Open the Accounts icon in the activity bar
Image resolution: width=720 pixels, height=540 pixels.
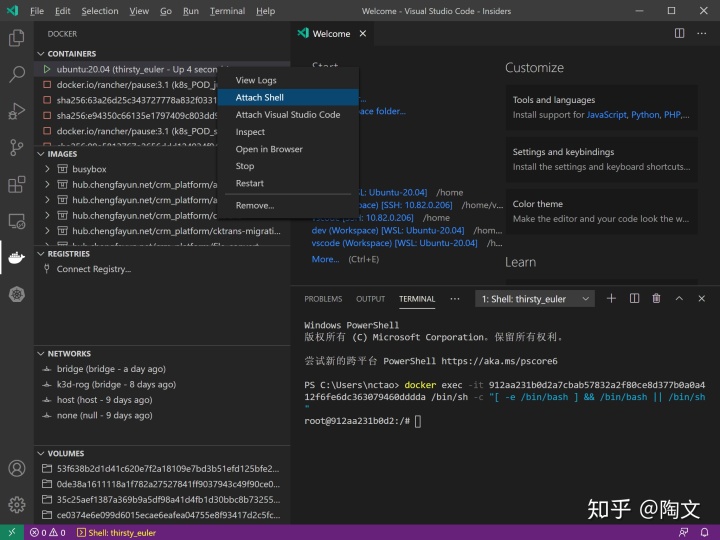(17, 468)
